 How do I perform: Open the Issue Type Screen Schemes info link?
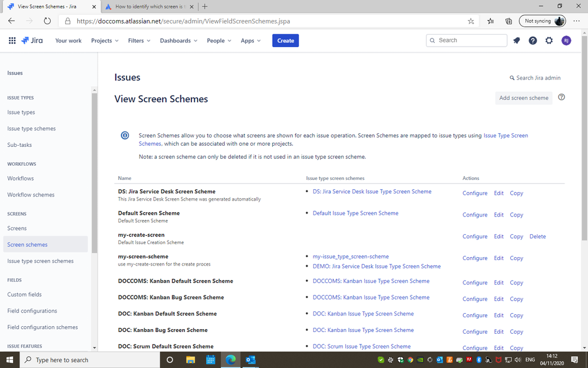(506, 136)
